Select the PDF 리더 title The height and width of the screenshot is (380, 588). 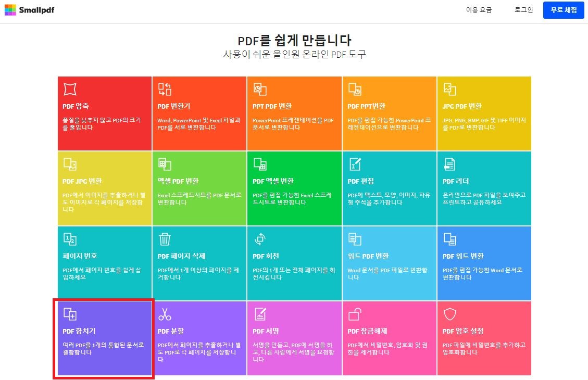[456, 181]
